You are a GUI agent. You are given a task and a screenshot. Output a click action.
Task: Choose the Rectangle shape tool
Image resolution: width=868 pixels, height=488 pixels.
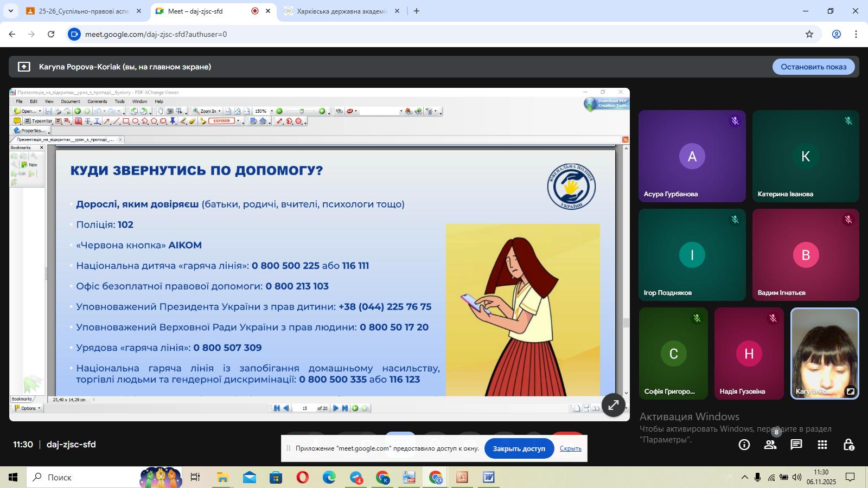point(126,121)
